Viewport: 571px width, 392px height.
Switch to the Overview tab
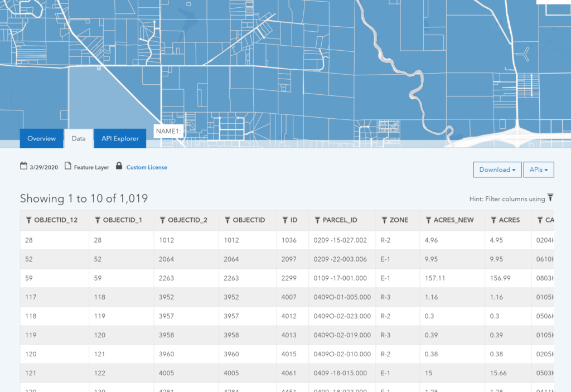(41, 138)
